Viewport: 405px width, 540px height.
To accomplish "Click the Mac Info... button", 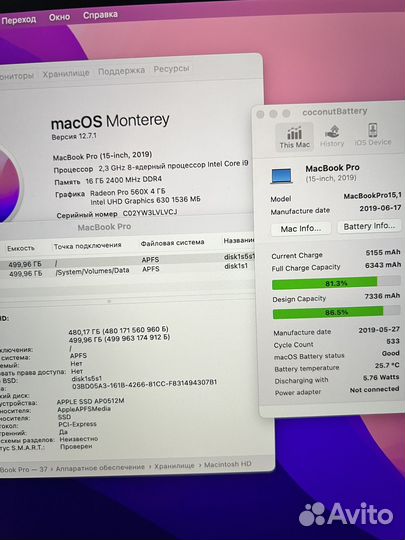I will [301, 229].
